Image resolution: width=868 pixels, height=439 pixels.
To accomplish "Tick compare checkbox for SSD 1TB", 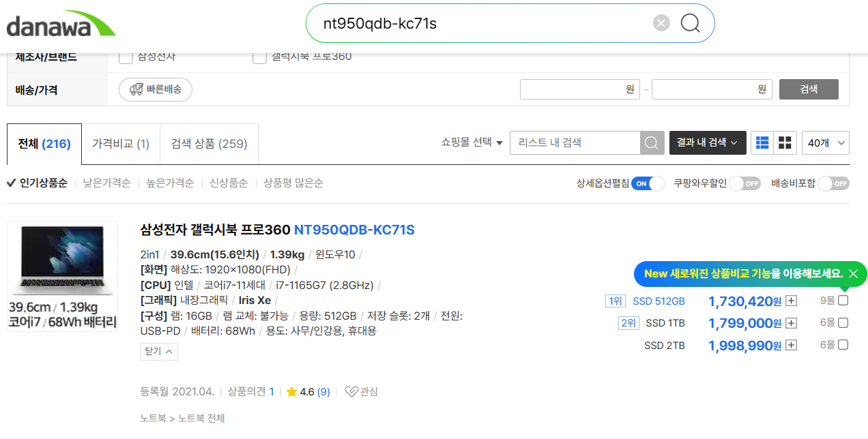I will pyautogui.click(x=843, y=322).
